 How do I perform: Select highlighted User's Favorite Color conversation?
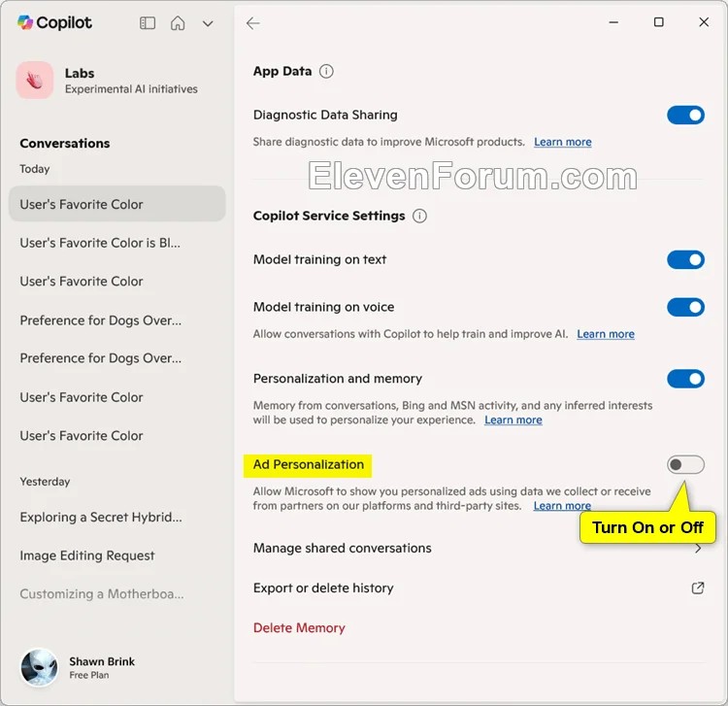click(117, 204)
